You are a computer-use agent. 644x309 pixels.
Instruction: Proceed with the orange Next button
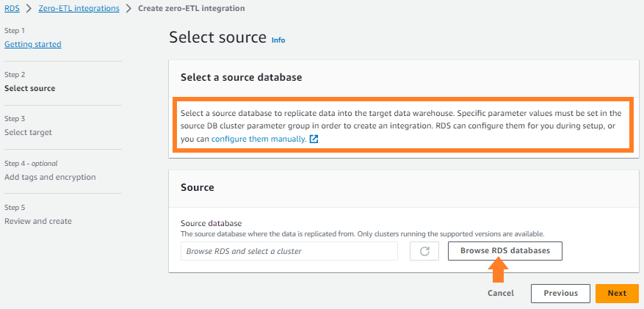click(x=617, y=294)
